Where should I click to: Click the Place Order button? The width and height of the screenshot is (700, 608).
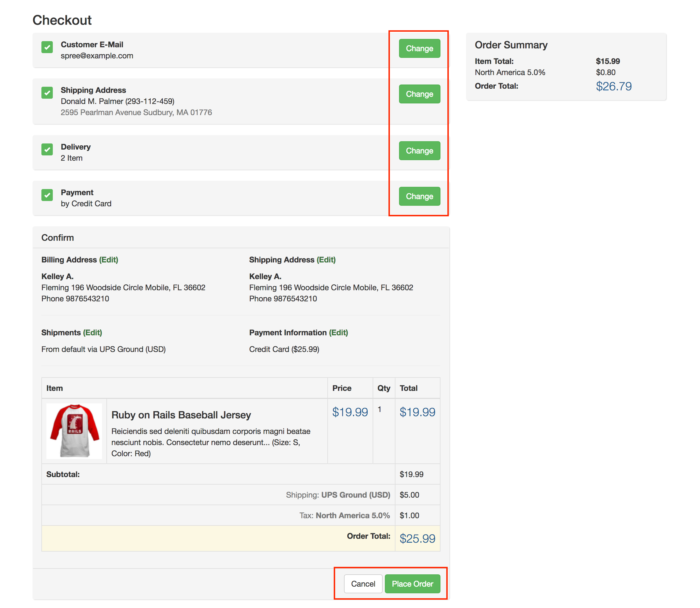pos(412,584)
